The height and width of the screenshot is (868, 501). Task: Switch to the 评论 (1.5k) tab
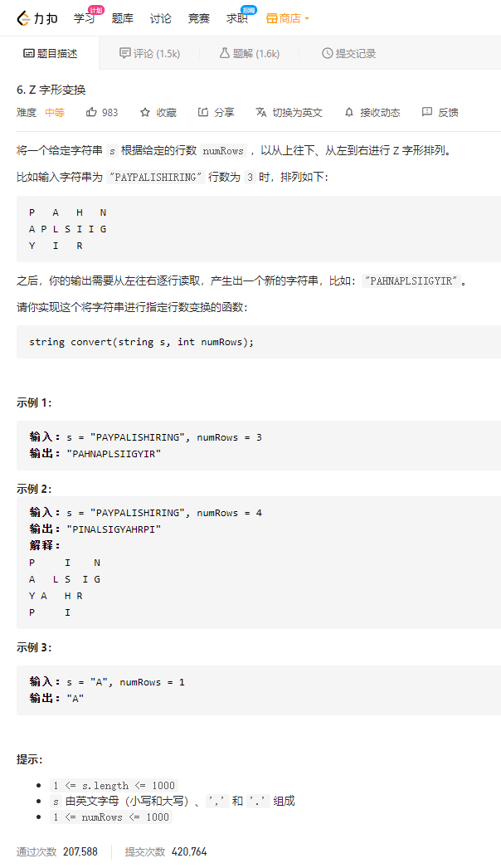click(x=150, y=53)
